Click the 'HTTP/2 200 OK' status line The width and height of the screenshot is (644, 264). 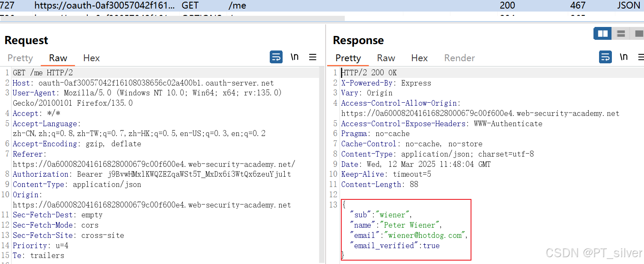(369, 73)
